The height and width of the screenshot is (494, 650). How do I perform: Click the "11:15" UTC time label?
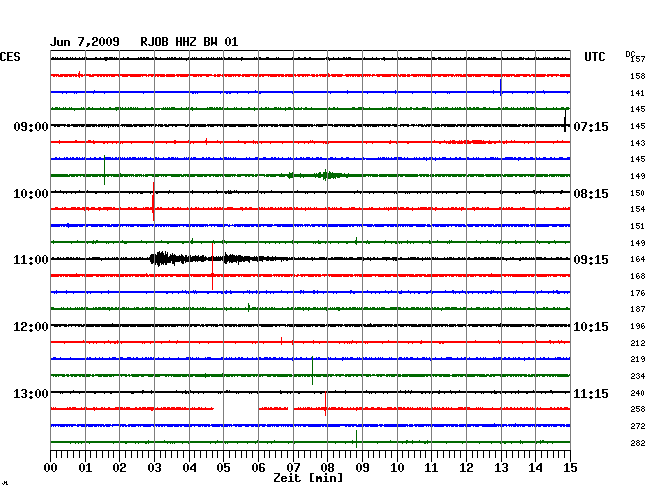[591, 394]
